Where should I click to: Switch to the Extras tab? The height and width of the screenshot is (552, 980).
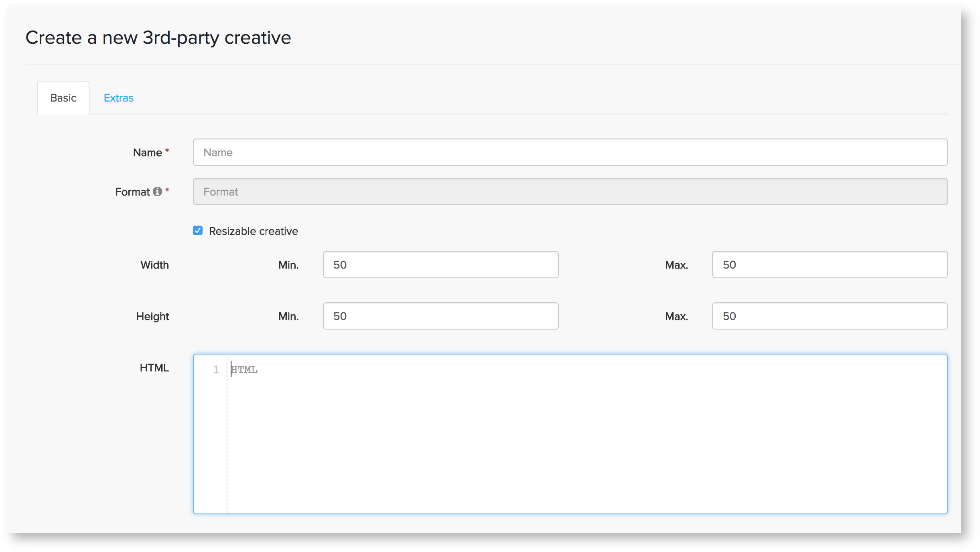118,98
